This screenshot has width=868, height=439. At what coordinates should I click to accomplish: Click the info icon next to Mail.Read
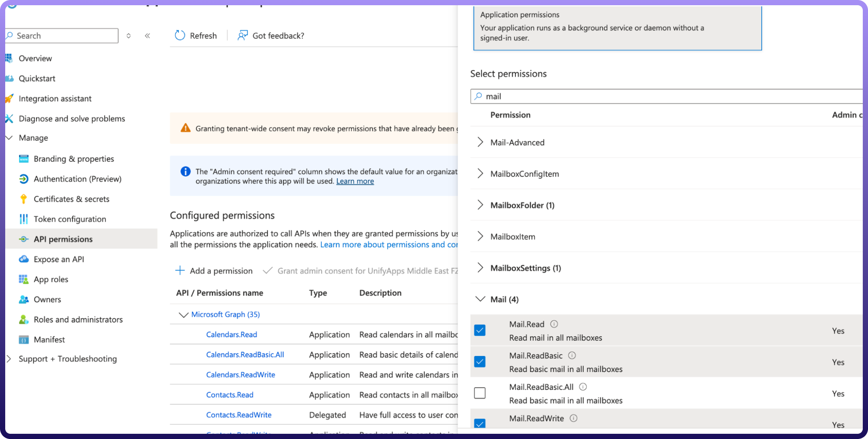(x=554, y=324)
